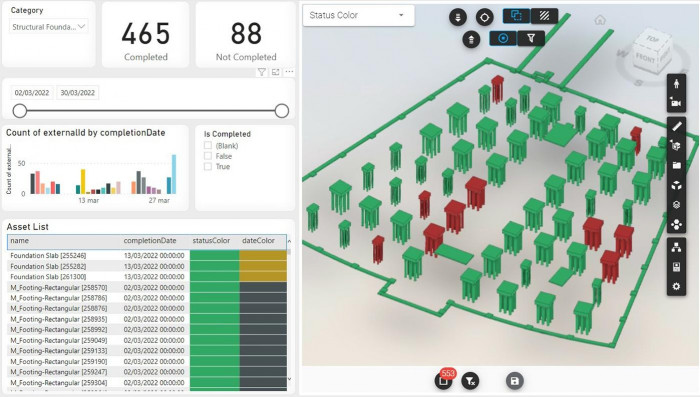The image size is (700, 397).
Task: Select Foundation Slab [255246] row
Action: click(147, 255)
